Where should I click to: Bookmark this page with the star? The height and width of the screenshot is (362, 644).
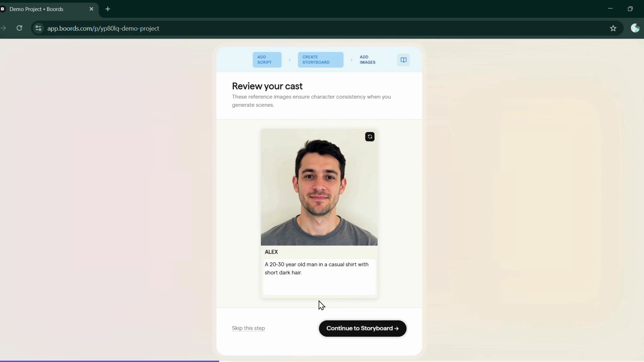(613, 29)
